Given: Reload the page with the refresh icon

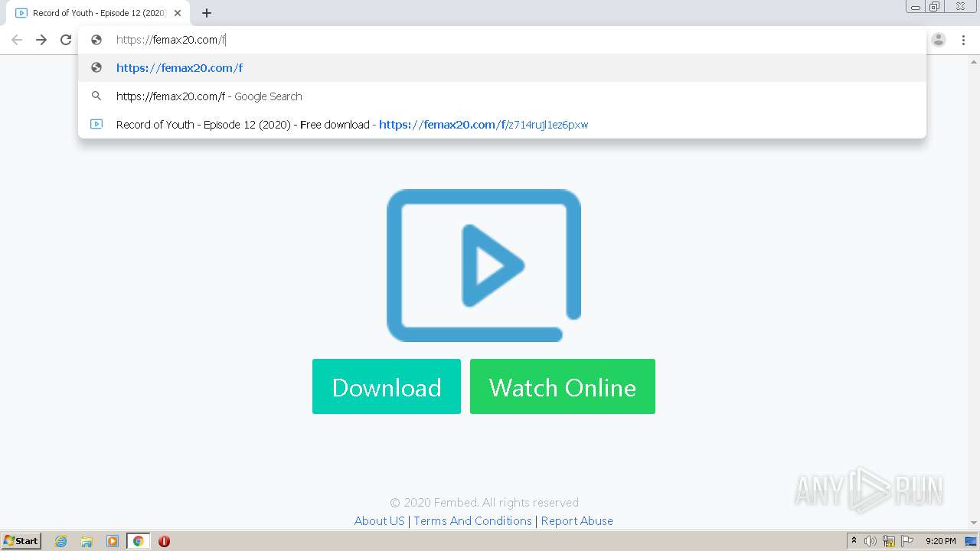Looking at the screenshot, I should pos(66,40).
